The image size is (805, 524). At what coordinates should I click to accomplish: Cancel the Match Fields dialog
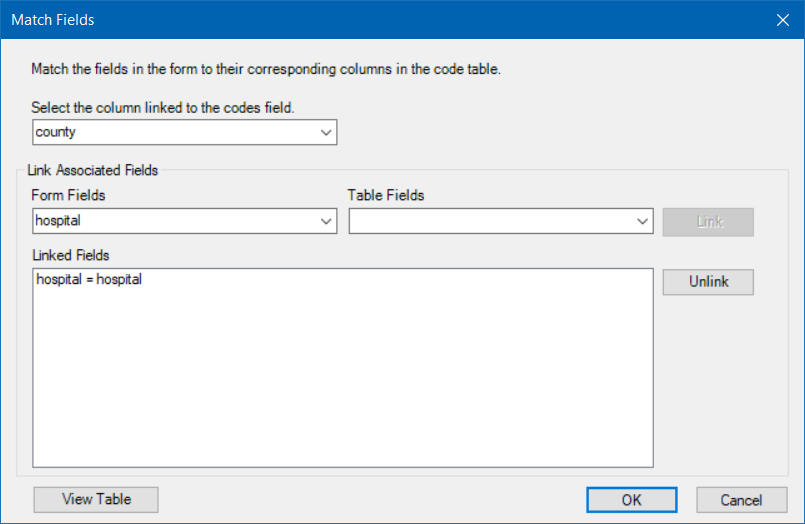click(x=741, y=500)
